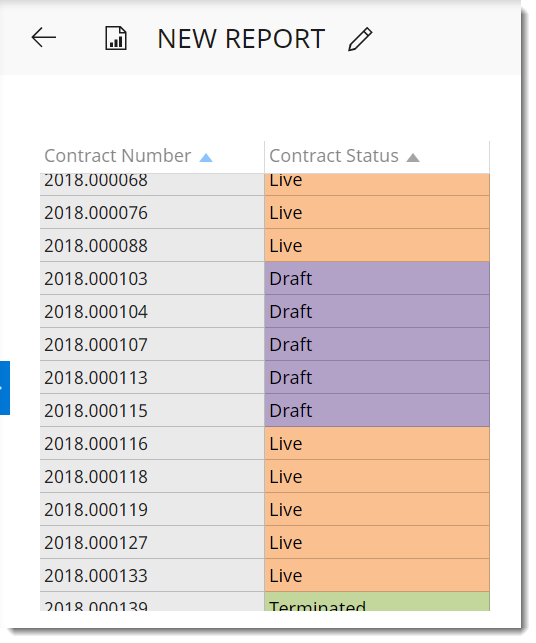Select contract 2018.000088 cell

click(152, 245)
